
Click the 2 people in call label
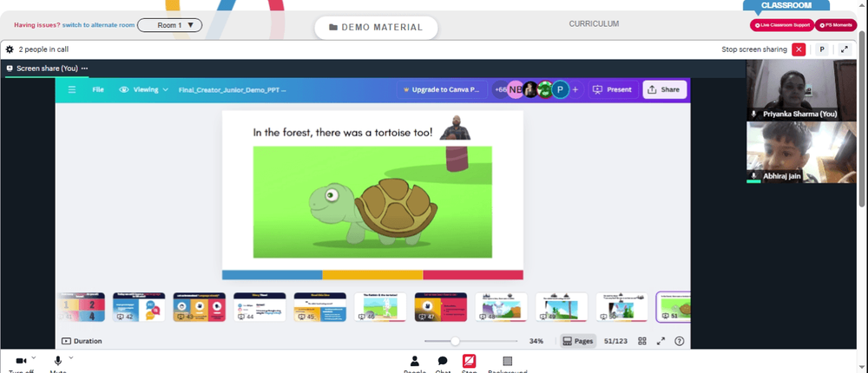pos(43,49)
